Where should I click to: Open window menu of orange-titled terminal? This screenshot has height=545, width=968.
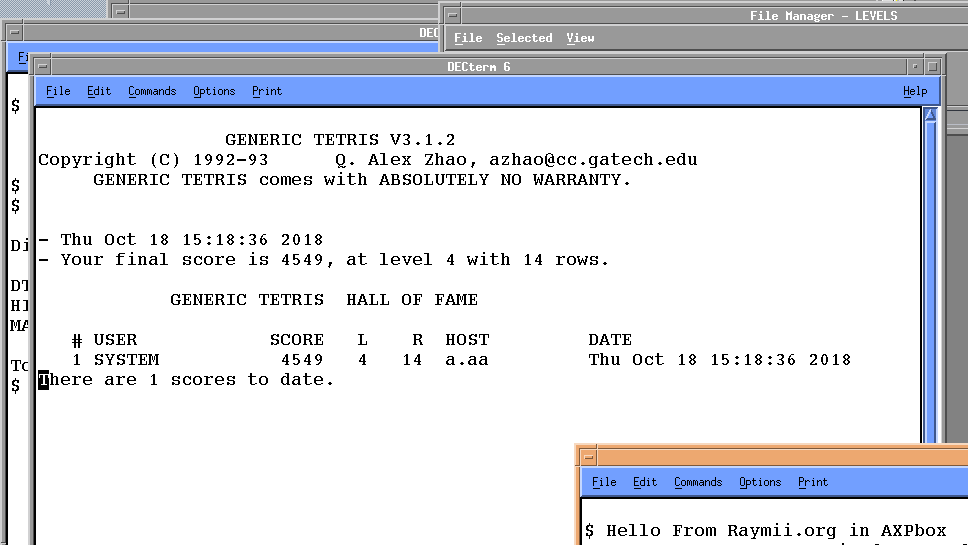point(589,456)
